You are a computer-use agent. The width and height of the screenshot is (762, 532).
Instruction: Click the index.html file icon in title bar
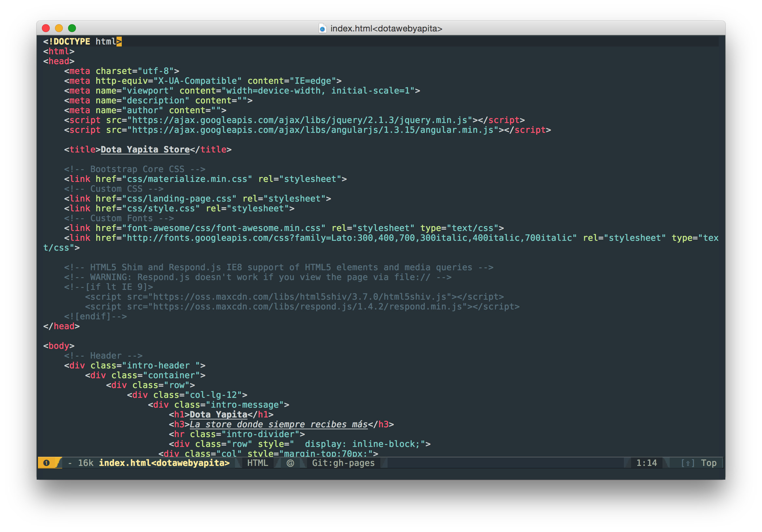[322, 28]
